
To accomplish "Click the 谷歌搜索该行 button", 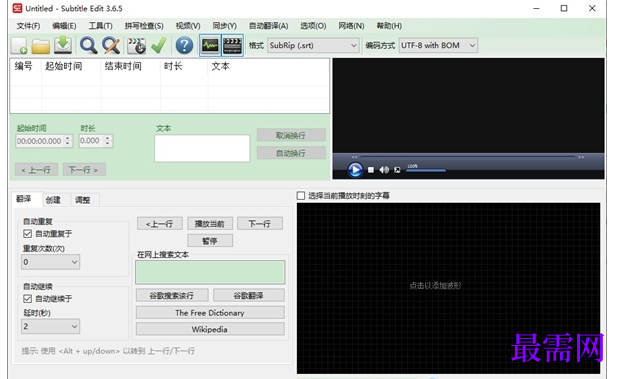I will click(x=172, y=296).
